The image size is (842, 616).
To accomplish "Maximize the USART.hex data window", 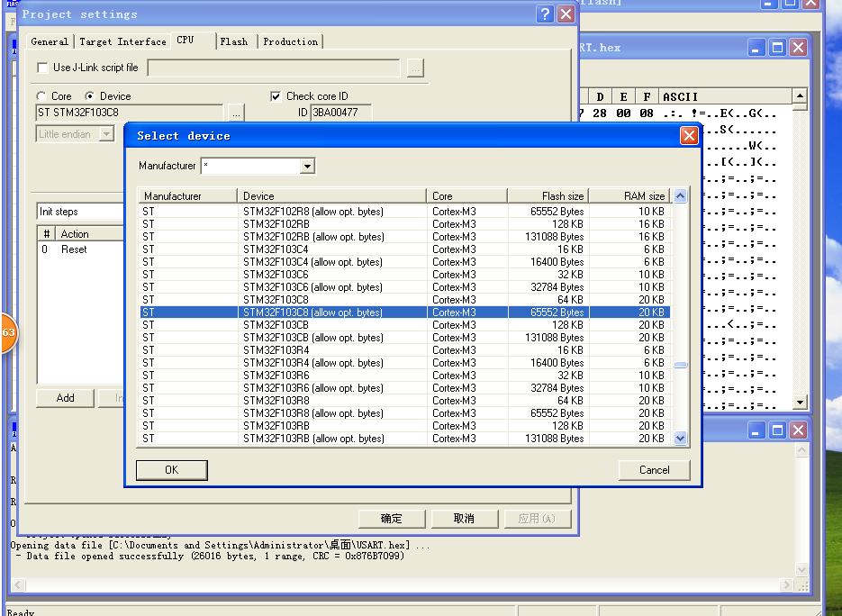I will [x=777, y=48].
